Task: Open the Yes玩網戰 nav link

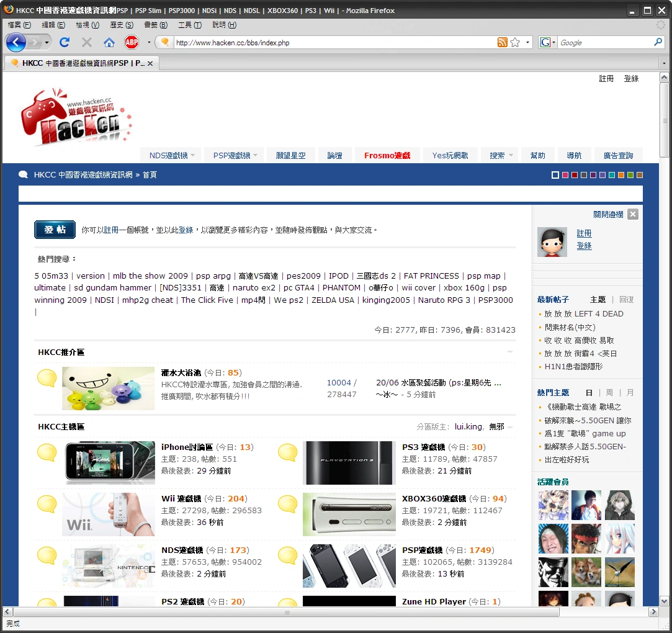Action: tap(450, 155)
